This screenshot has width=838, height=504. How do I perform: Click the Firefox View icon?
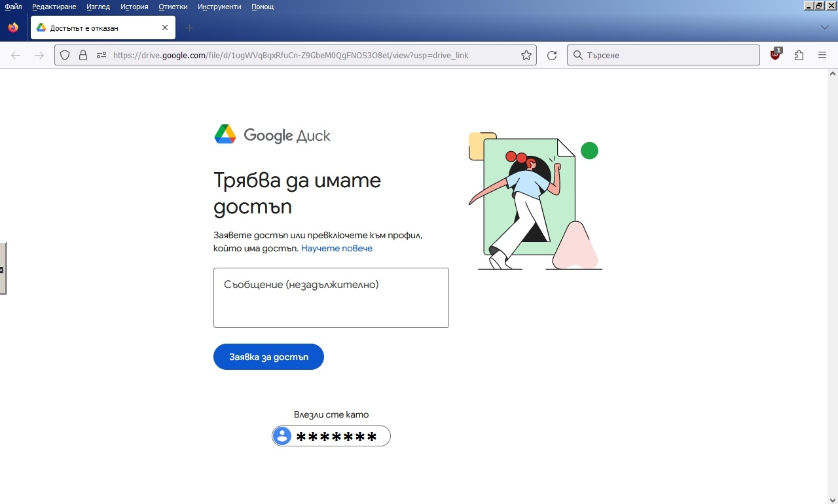(13, 27)
